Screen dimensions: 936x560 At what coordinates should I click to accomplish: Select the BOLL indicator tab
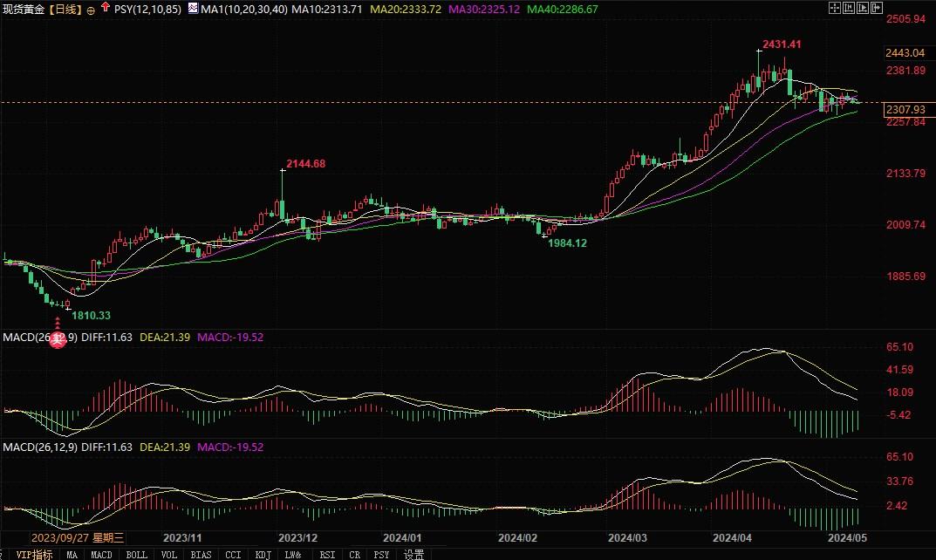pos(136,554)
